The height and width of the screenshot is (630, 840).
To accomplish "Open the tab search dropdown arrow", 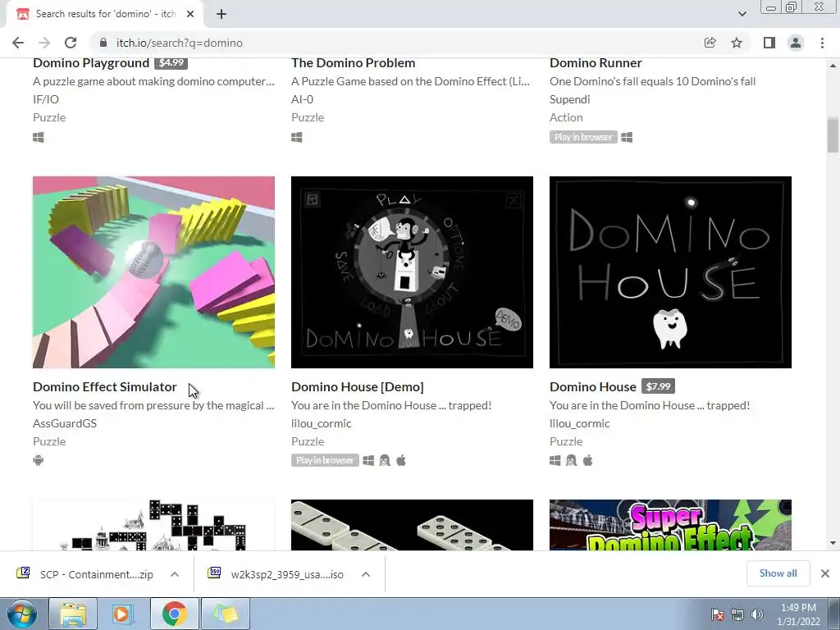I will pyautogui.click(x=742, y=14).
